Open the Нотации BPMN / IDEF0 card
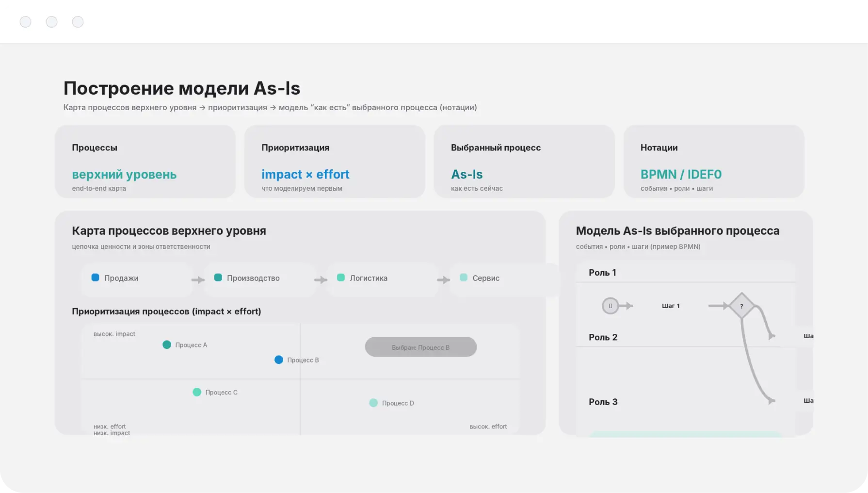The width and height of the screenshot is (868, 493). click(713, 162)
